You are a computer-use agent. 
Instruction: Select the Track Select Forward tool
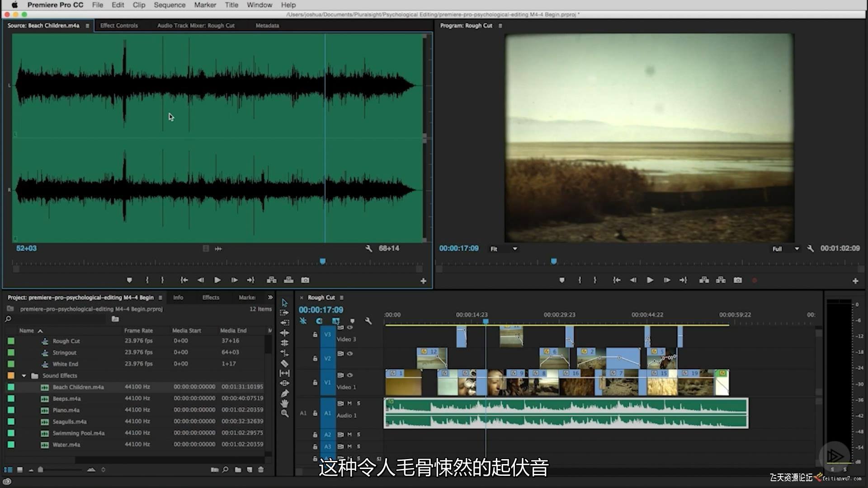pyautogui.click(x=284, y=313)
